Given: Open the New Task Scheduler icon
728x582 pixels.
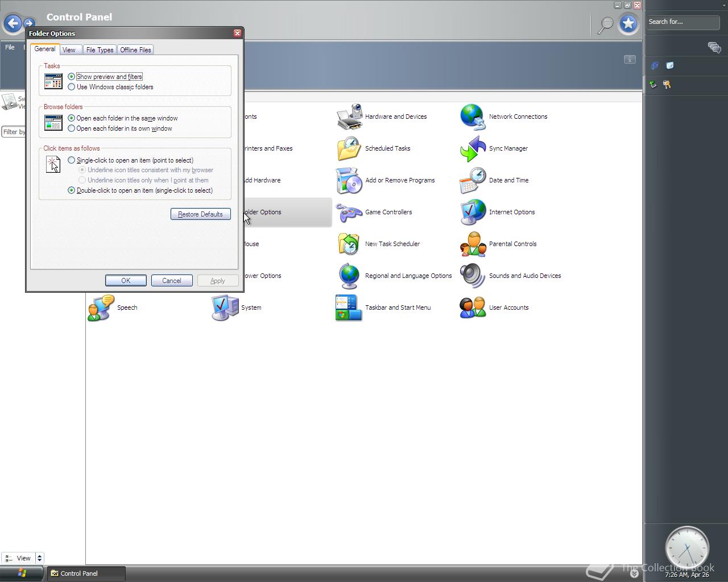Looking at the screenshot, I should coord(349,244).
